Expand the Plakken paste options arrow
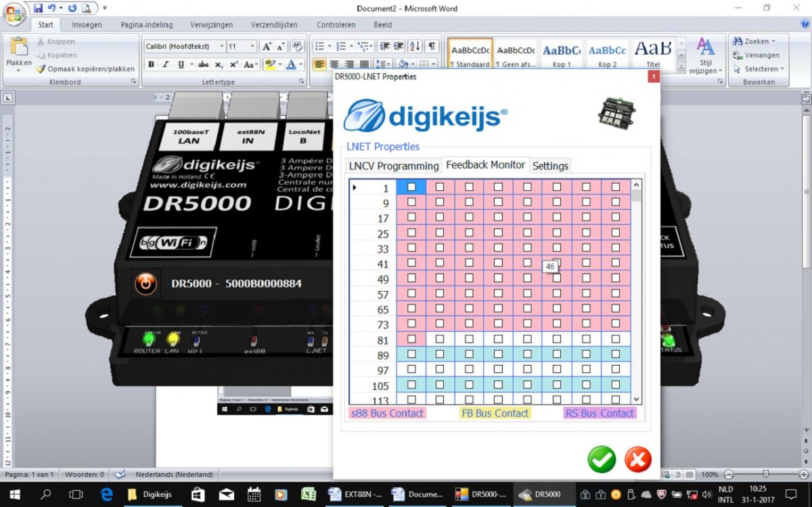The width and height of the screenshot is (812, 507). pyautogui.click(x=19, y=69)
